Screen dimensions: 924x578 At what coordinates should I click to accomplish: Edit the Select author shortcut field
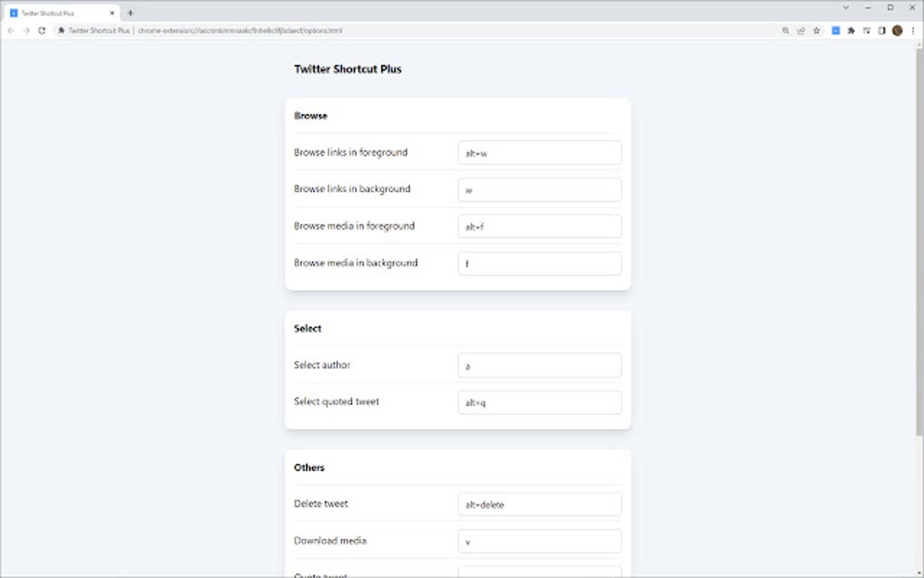click(x=539, y=365)
